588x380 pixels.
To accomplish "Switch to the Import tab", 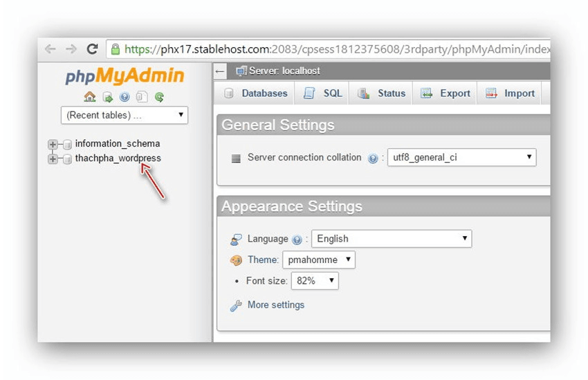I will [509, 93].
